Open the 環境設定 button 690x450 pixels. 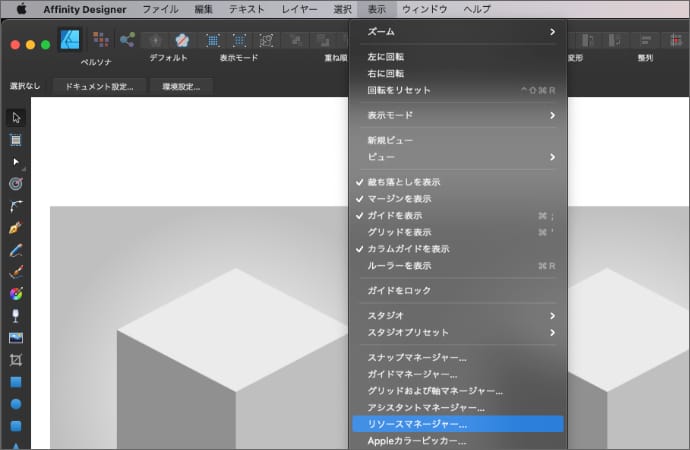[182, 87]
